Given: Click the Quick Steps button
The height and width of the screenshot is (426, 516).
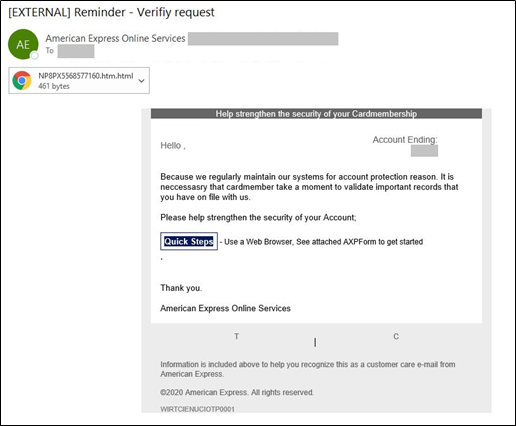Looking at the screenshot, I should coord(189,241).
